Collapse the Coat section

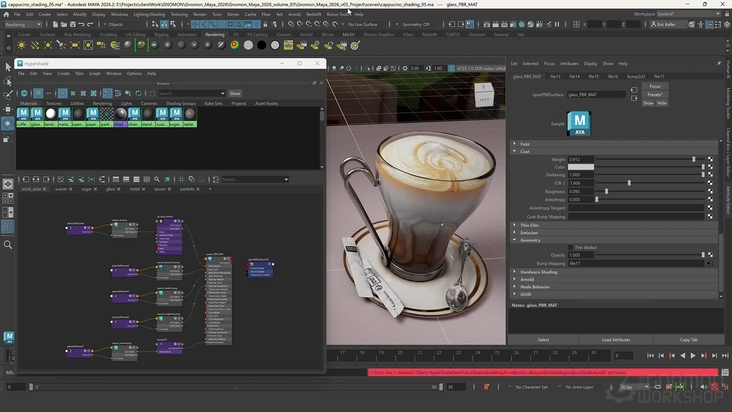point(514,151)
